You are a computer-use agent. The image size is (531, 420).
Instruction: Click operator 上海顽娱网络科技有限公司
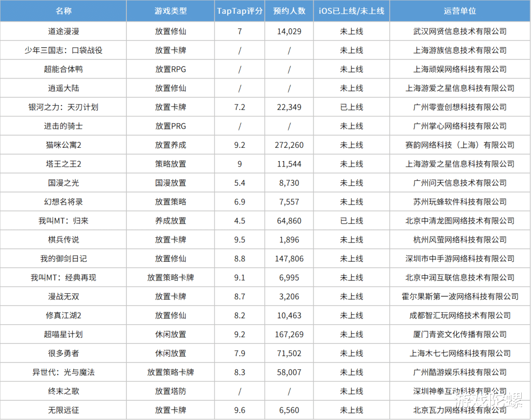[460, 69]
